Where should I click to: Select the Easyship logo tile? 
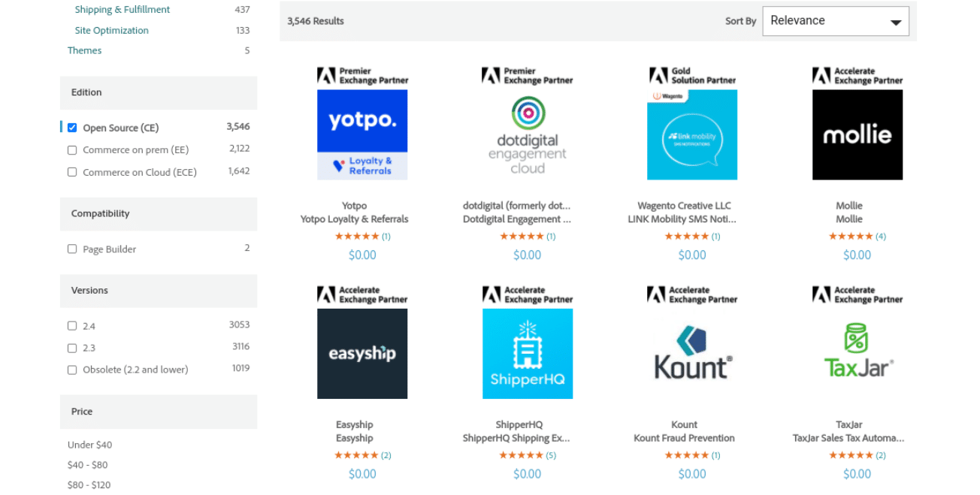(x=362, y=353)
